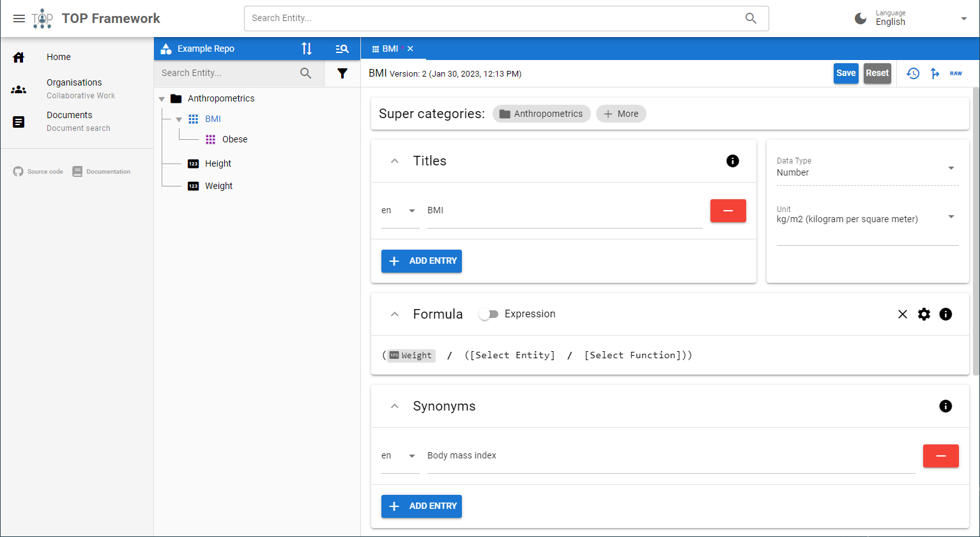Toggle dark mode moon icon
Viewport: 980px width, 537px height.
861,19
